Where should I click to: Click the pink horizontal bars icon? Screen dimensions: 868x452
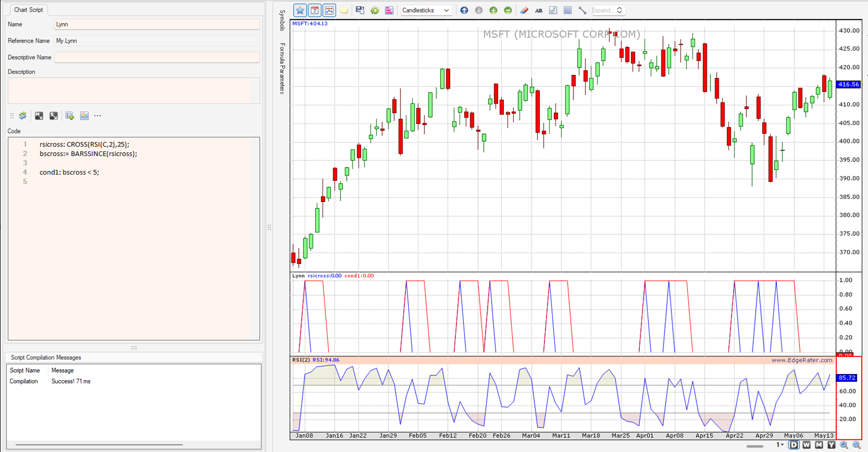(x=389, y=11)
